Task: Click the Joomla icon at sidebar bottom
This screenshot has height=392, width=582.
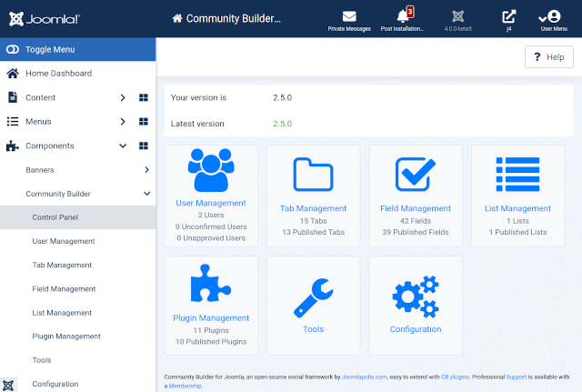Action: 8,385
